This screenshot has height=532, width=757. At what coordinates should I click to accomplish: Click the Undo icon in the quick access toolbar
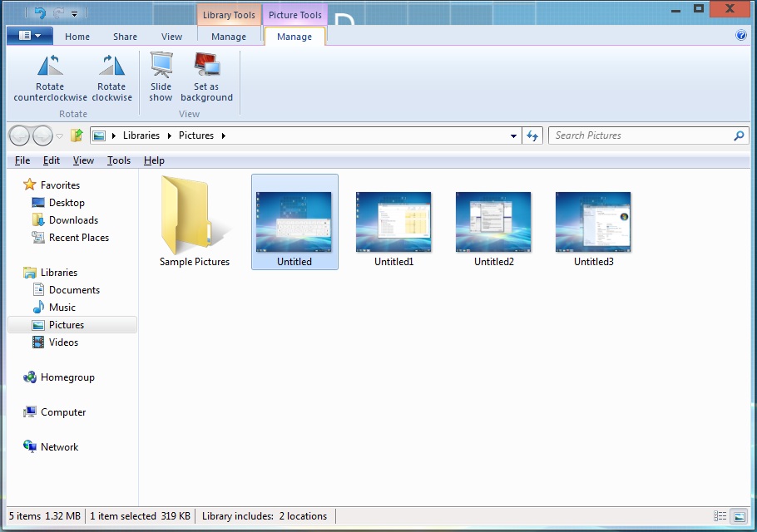(40, 13)
